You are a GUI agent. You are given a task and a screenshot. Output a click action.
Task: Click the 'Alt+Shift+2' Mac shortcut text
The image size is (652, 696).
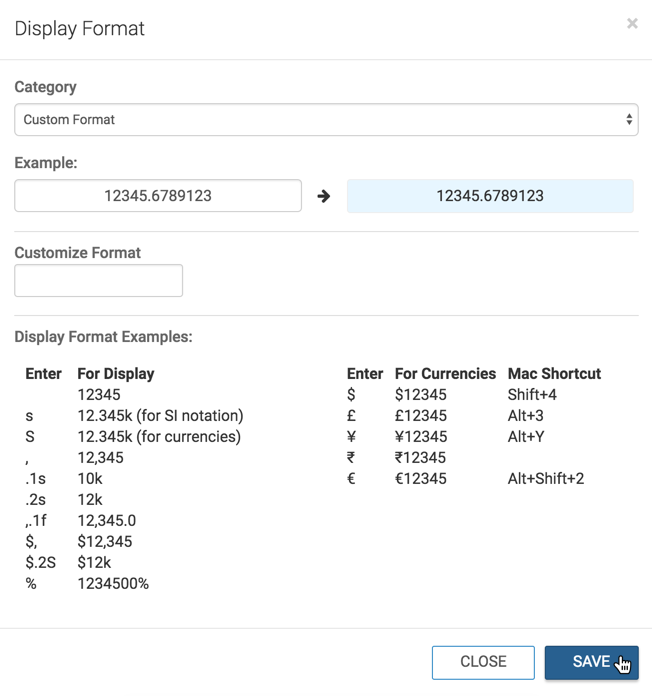coord(546,479)
